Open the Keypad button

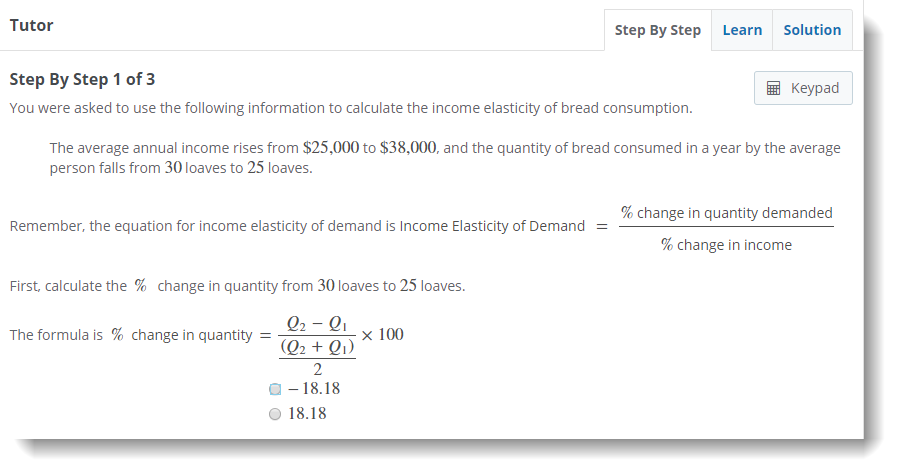tap(802, 88)
